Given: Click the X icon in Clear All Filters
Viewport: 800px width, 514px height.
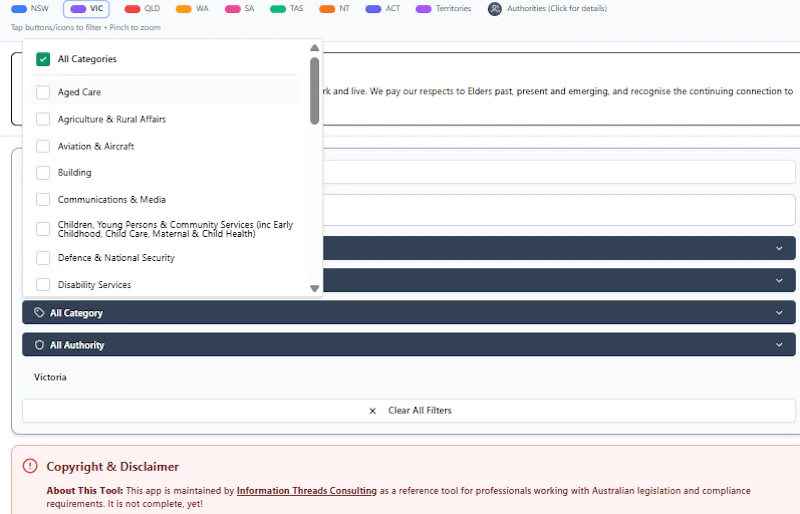Looking at the screenshot, I should 372,411.
